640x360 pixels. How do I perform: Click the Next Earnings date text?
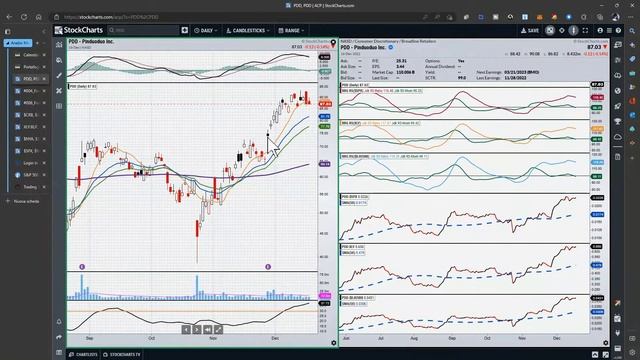[522, 72]
